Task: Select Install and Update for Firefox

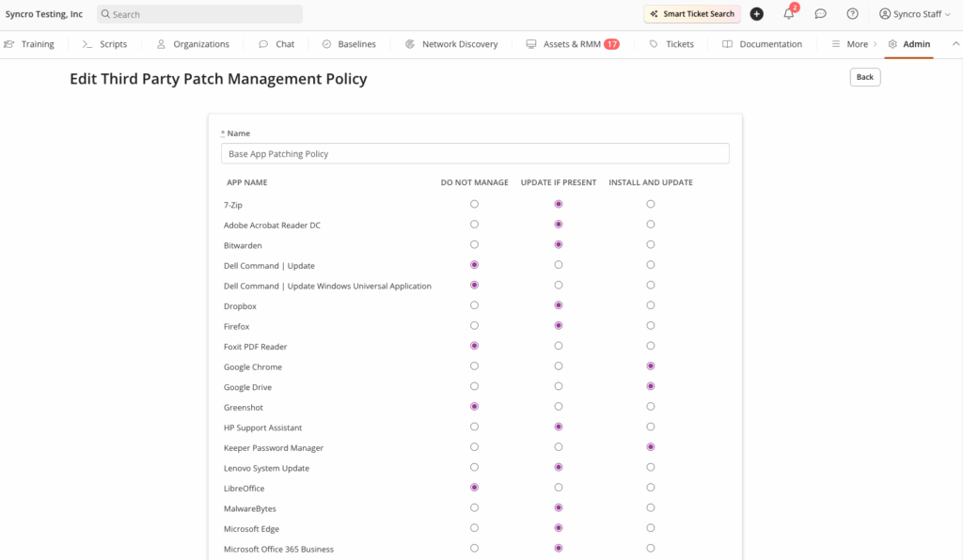Action: tap(651, 326)
